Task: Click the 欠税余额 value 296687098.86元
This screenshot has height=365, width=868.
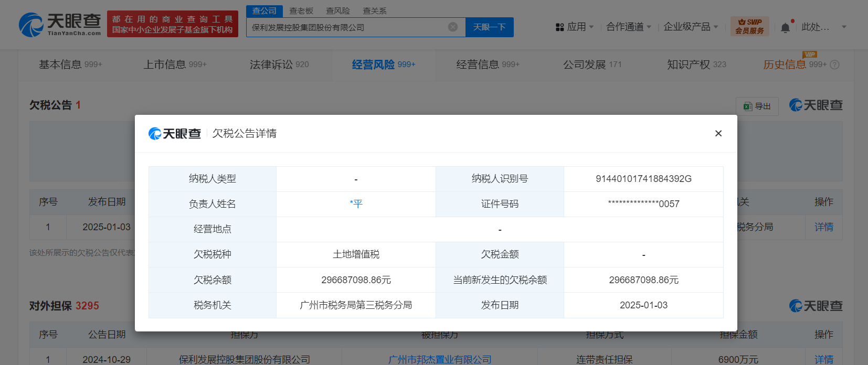Action: 356,280
